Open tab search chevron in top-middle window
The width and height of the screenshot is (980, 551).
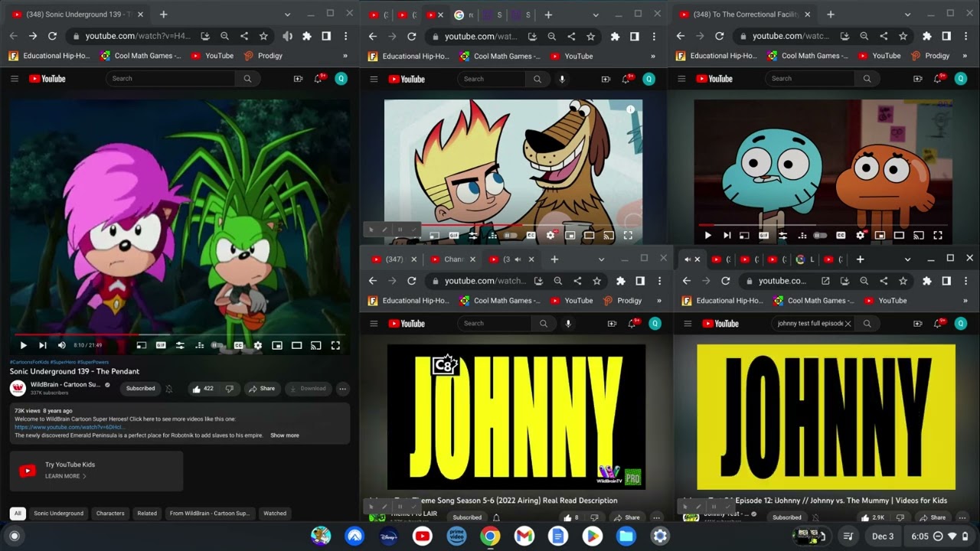596,15
